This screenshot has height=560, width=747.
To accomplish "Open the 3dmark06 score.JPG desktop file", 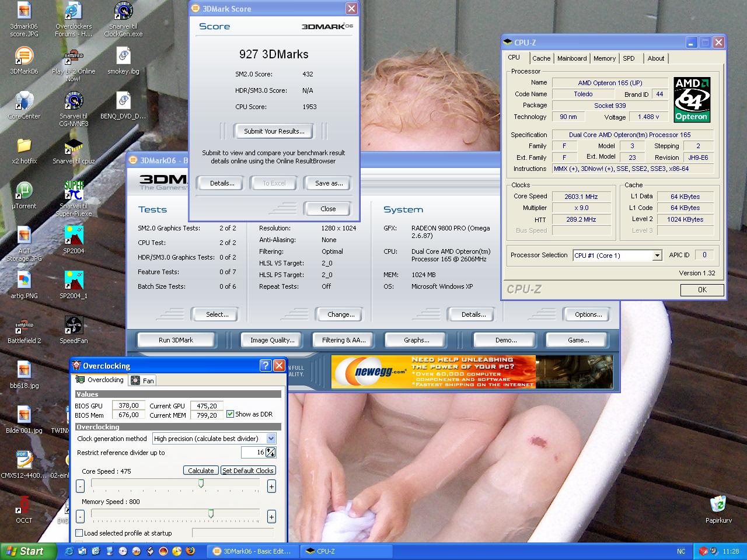I will pos(24,20).
